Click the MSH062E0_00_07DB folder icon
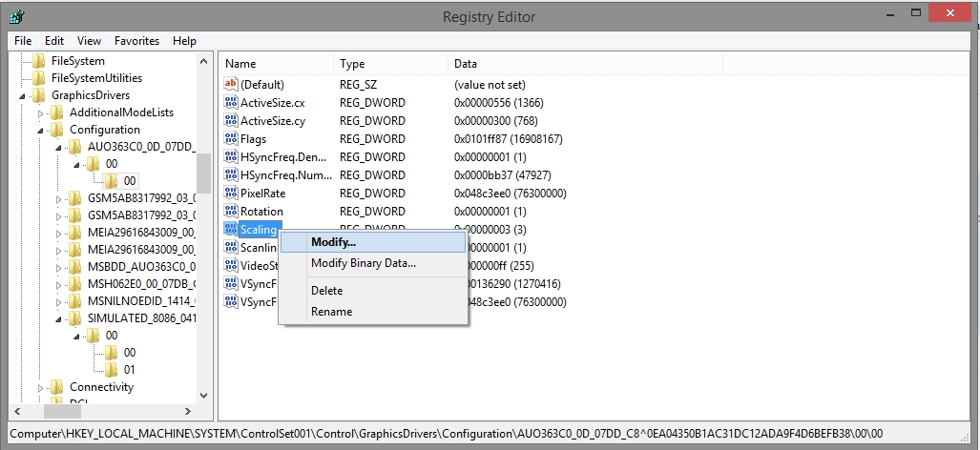The image size is (980, 450). pyautogui.click(x=75, y=284)
